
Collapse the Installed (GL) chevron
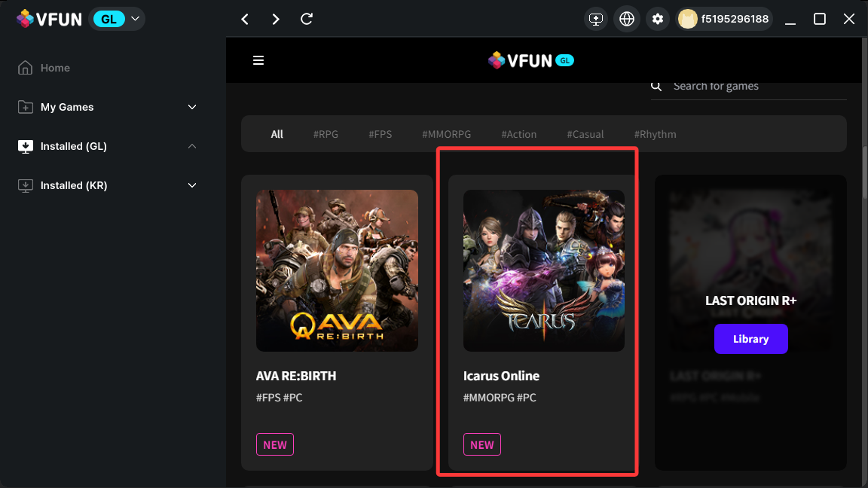point(192,146)
